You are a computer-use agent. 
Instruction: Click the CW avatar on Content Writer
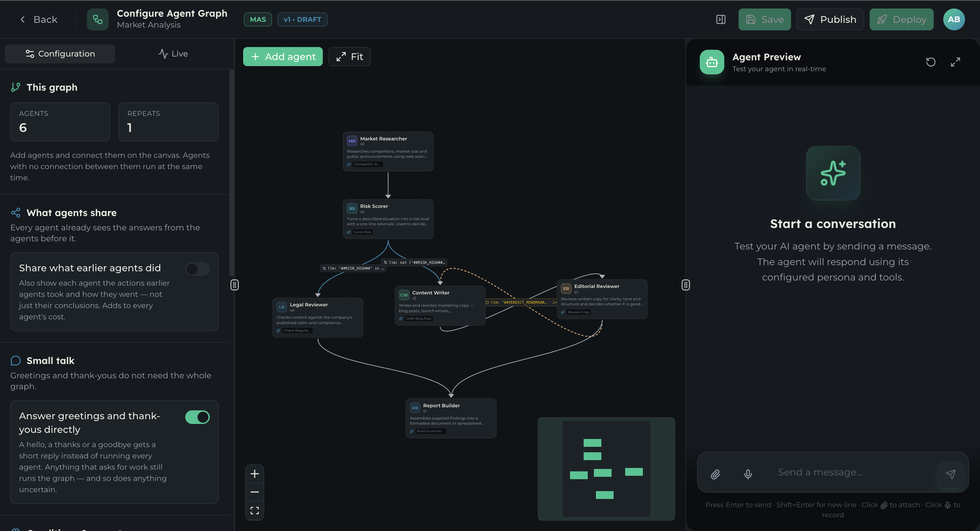click(404, 295)
